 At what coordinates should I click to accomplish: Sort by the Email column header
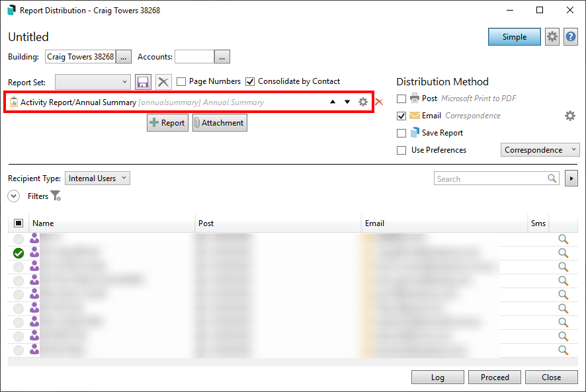pos(444,223)
